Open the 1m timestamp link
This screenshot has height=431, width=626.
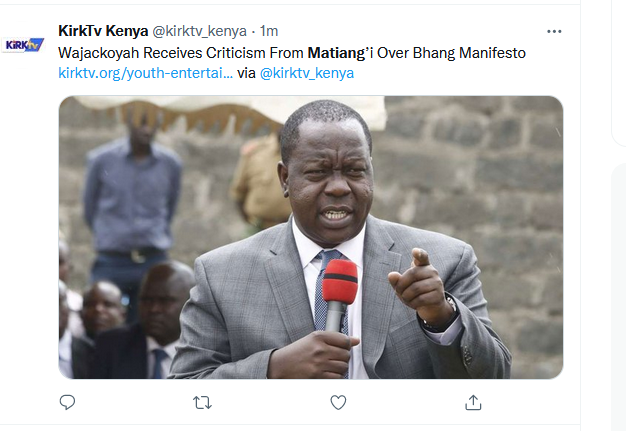point(269,31)
